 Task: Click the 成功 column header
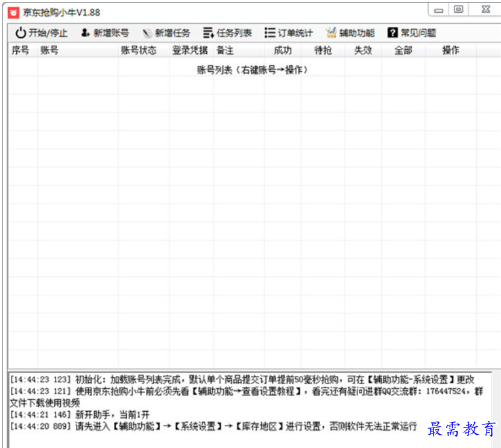283,50
